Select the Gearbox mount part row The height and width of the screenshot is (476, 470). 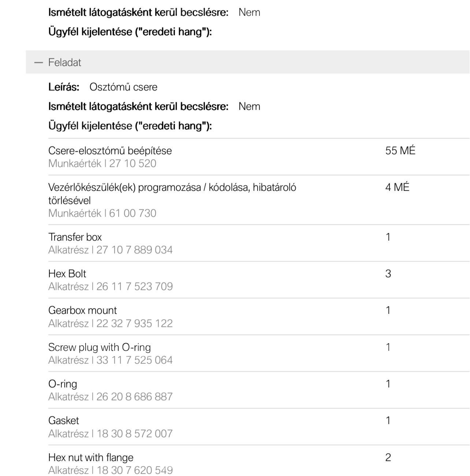pos(259,316)
